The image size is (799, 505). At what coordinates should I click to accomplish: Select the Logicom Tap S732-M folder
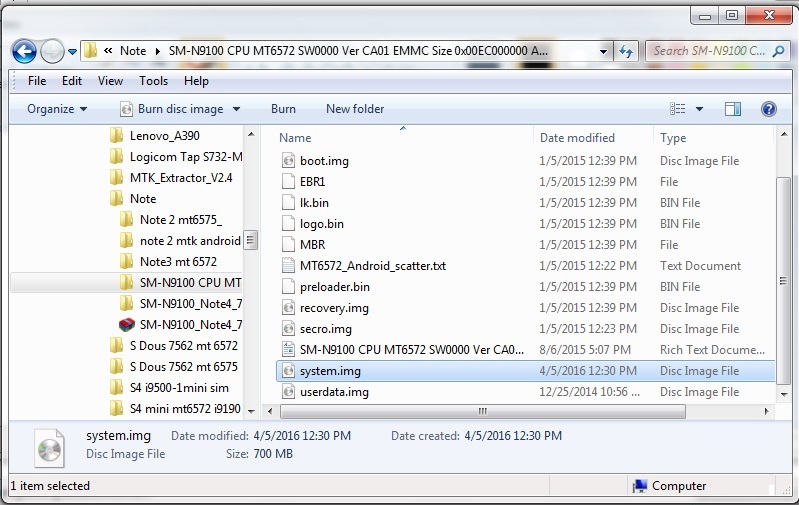pos(186,156)
